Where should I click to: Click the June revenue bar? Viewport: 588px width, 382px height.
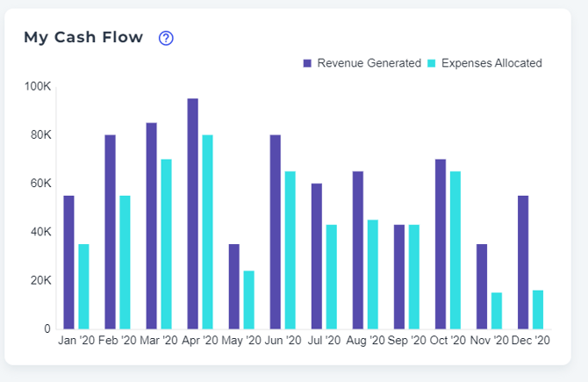click(x=276, y=232)
